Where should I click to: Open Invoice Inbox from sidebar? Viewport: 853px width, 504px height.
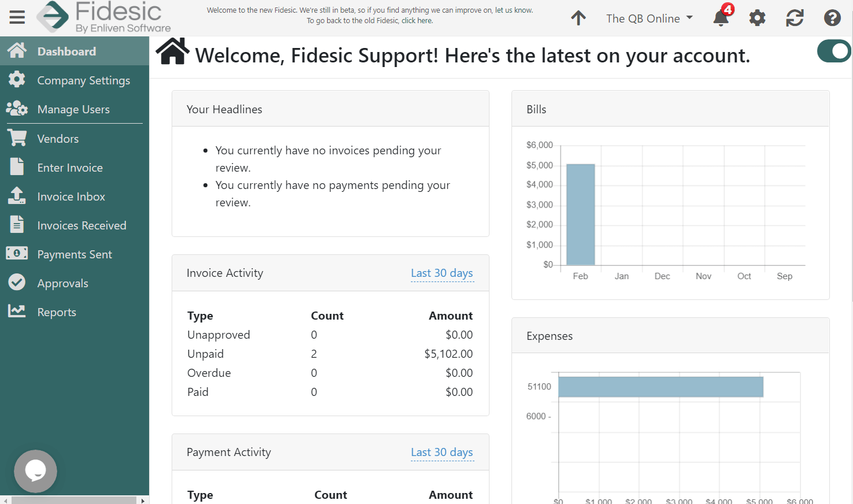[71, 197]
